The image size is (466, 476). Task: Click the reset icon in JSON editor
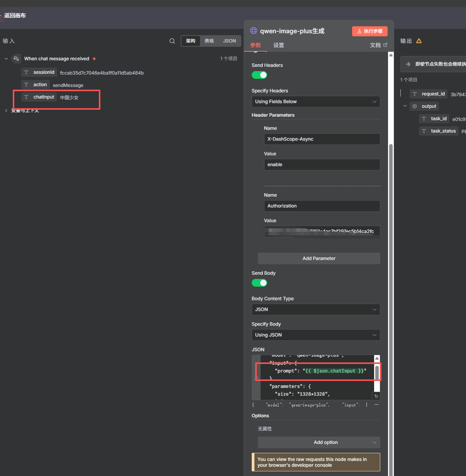point(376,396)
